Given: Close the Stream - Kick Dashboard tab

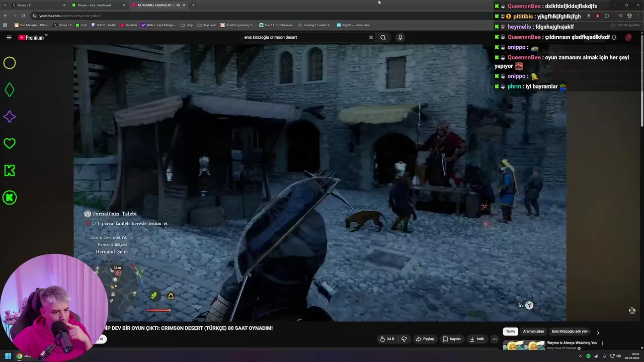Looking at the screenshot, I should pyautogui.click(x=124, y=5).
